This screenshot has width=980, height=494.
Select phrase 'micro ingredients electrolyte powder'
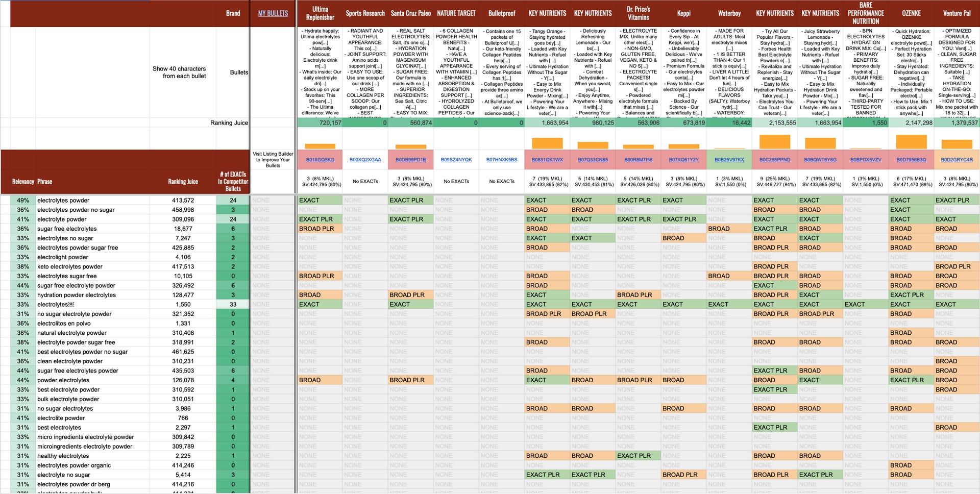tap(86, 437)
